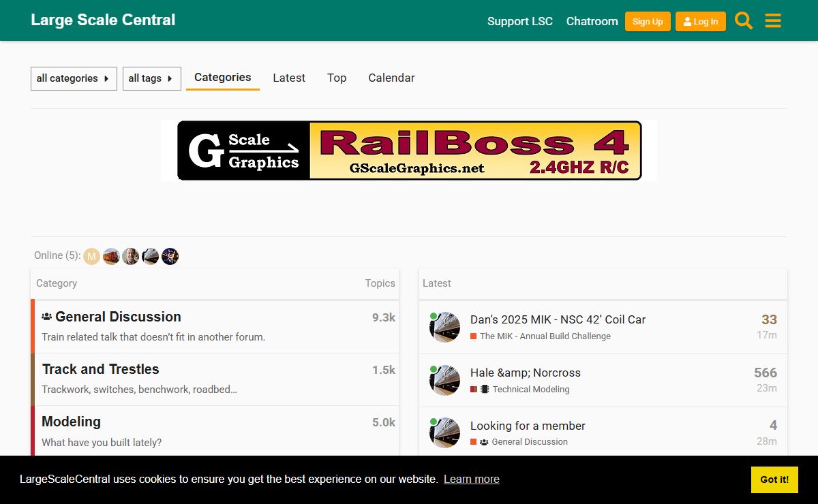Click the 23m timestamp

(x=767, y=388)
